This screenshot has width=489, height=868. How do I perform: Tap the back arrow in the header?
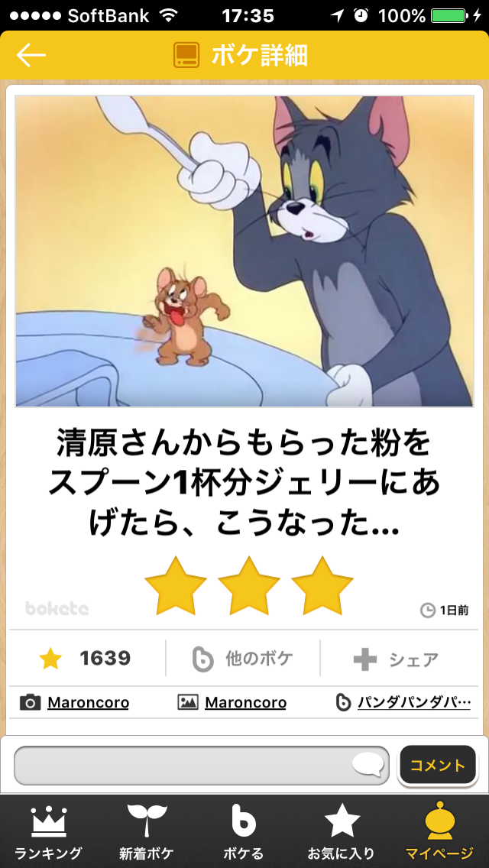(31, 55)
